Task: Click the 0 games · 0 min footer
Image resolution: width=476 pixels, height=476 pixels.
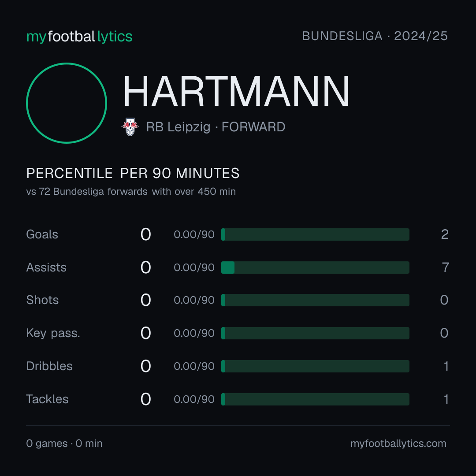Action: (64, 443)
